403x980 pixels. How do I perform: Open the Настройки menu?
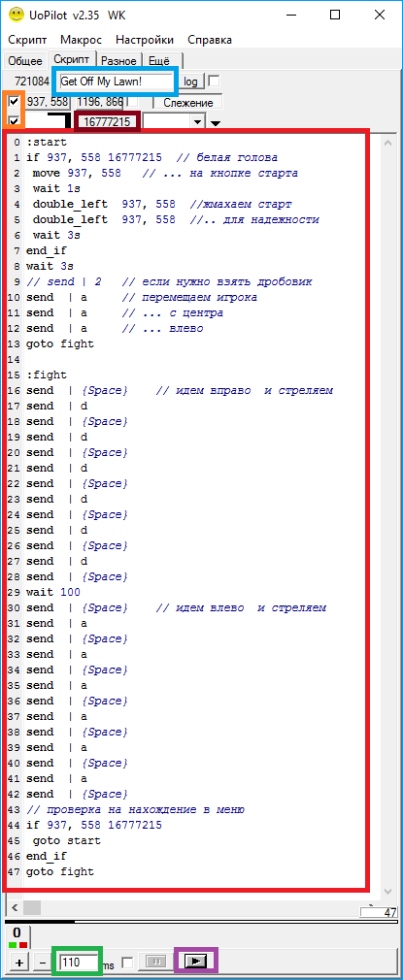pos(145,40)
